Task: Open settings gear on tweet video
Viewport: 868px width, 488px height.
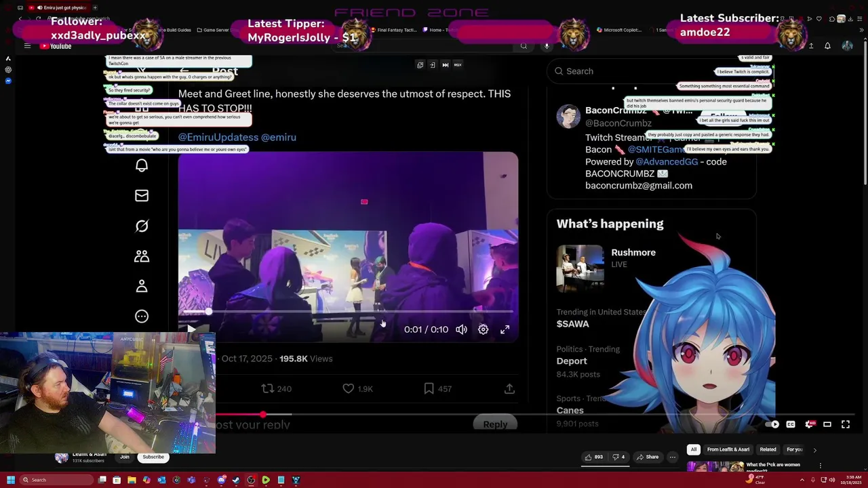Action: [483, 329]
